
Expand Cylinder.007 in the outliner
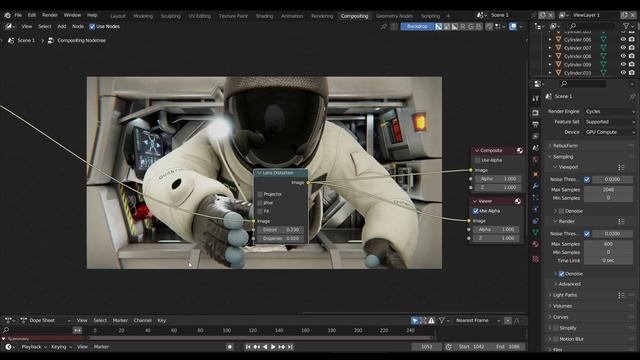550,48
